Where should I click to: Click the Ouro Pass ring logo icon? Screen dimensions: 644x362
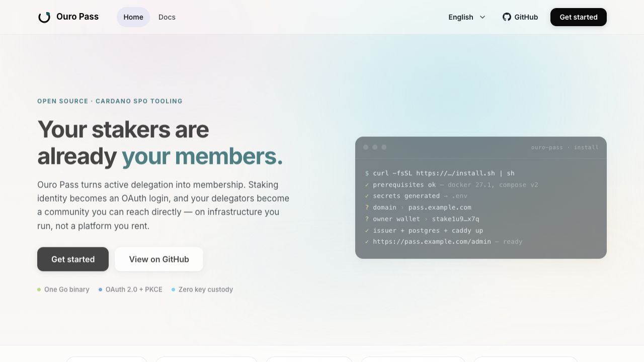click(44, 17)
